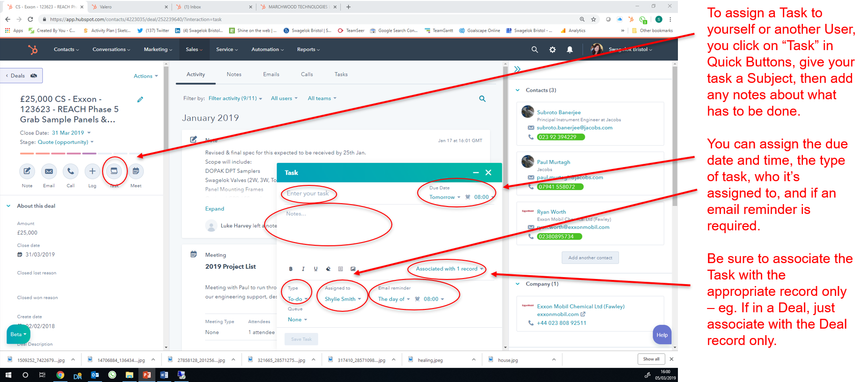Switch to the Activity tab
Image resolution: width=868 pixels, height=382 pixels.
click(196, 74)
